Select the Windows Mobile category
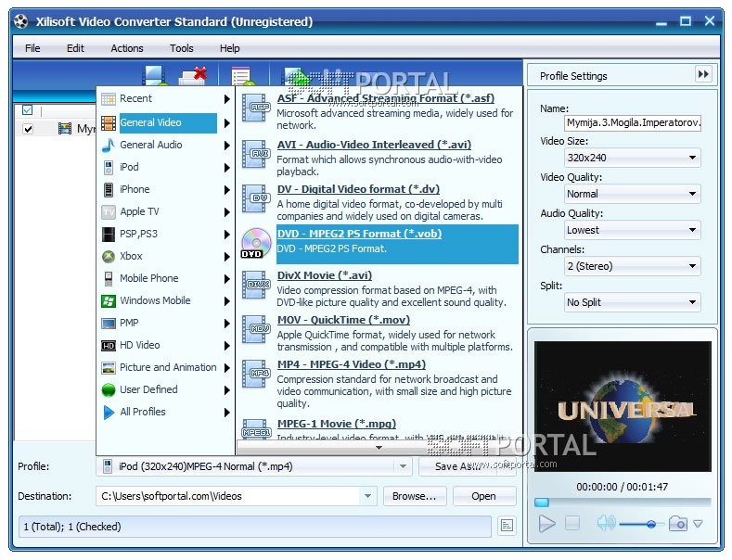Viewport: 732px width, 560px height. click(x=166, y=300)
